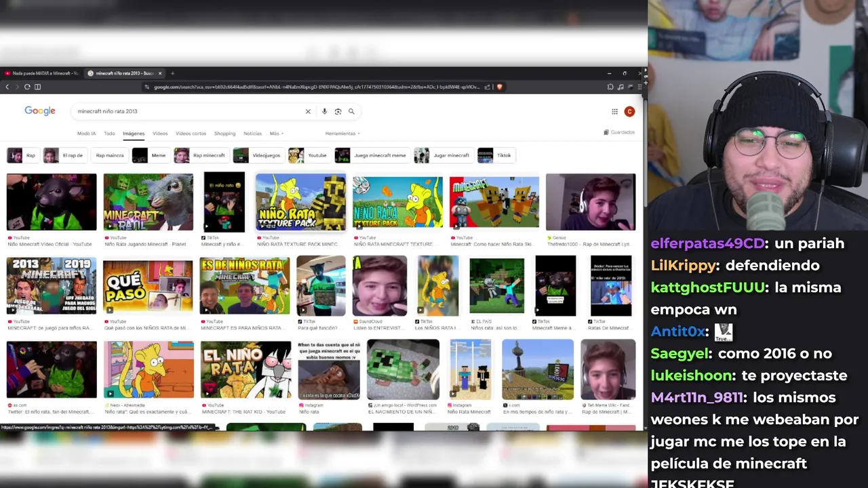Select the Tiktok filter chip
Screen dimensions: 868x488
(496, 155)
